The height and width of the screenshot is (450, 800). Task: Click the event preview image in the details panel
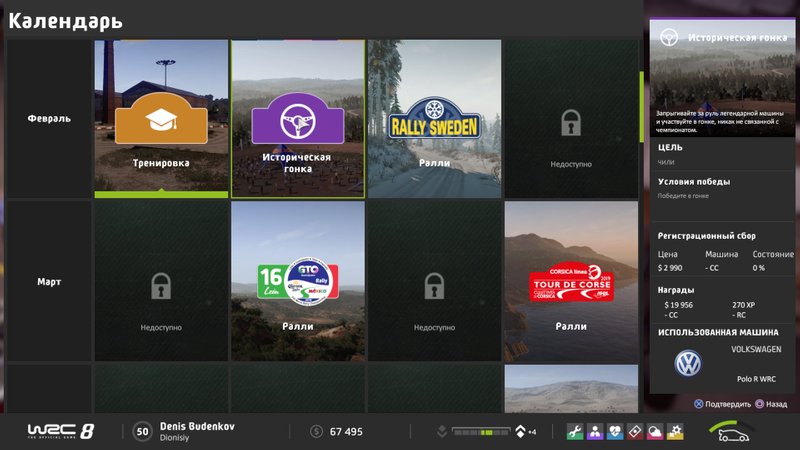pos(722,78)
